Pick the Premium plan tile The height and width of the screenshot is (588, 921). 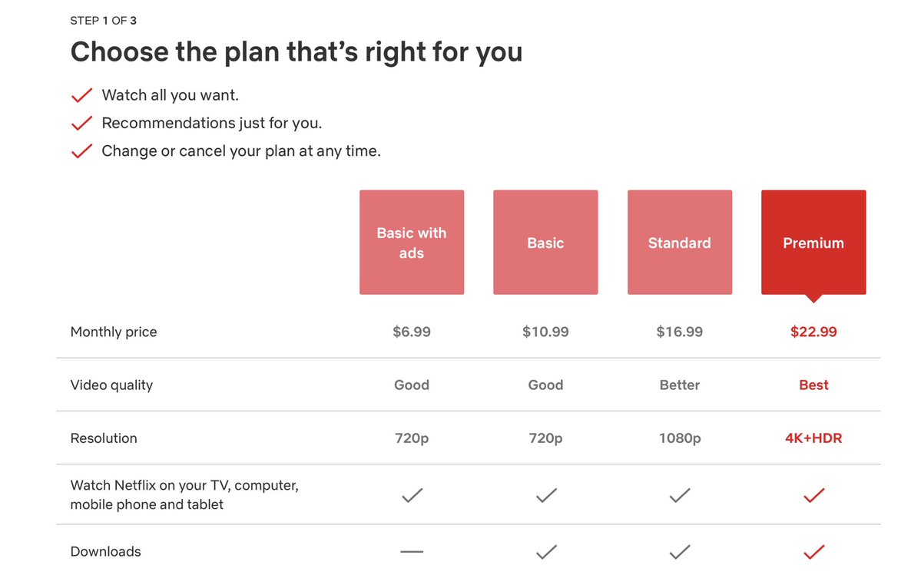(813, 243)
